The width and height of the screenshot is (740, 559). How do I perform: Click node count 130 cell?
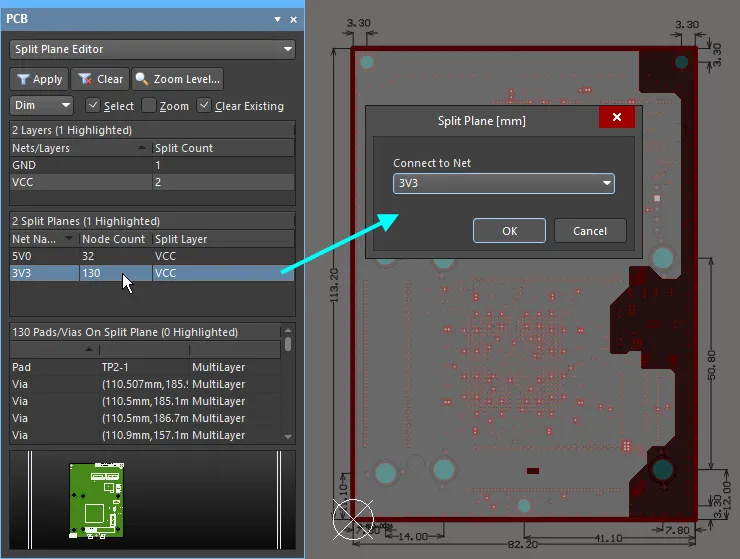click(x=116, y=273)
